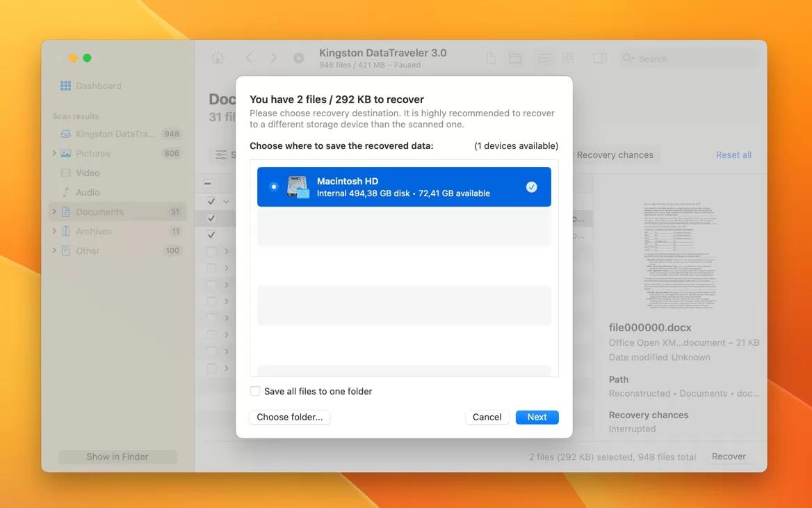Switch to grid view icon
Viewport: 812px width, 508px height.
(568, 58)
